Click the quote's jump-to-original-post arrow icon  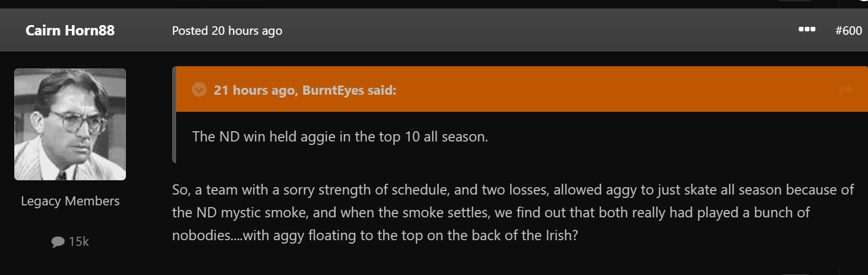pyautogui.click(x=846, y=90)
